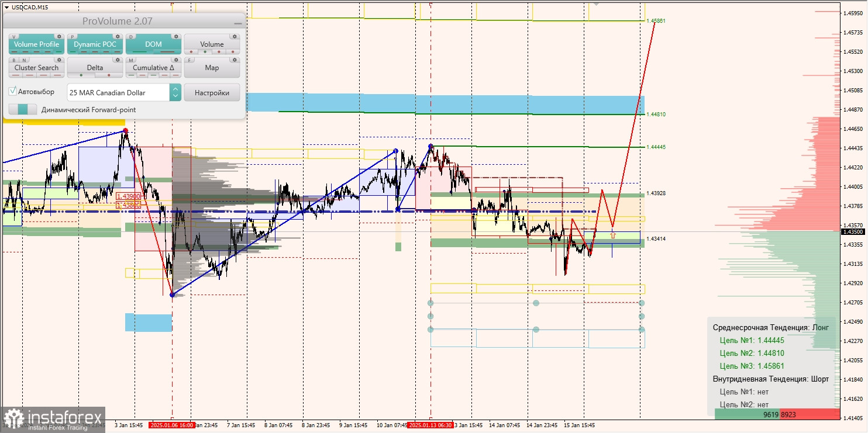Toggle the DOM indicator
Screen dimensions: 868x433
pyautogui.click(x=153, y=44)
